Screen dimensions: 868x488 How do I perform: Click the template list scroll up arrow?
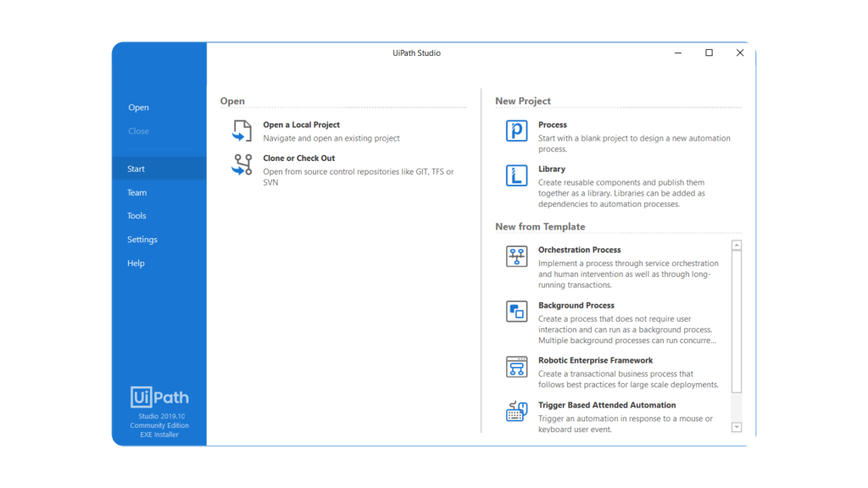pyautogui.click(x=736, y=246)
